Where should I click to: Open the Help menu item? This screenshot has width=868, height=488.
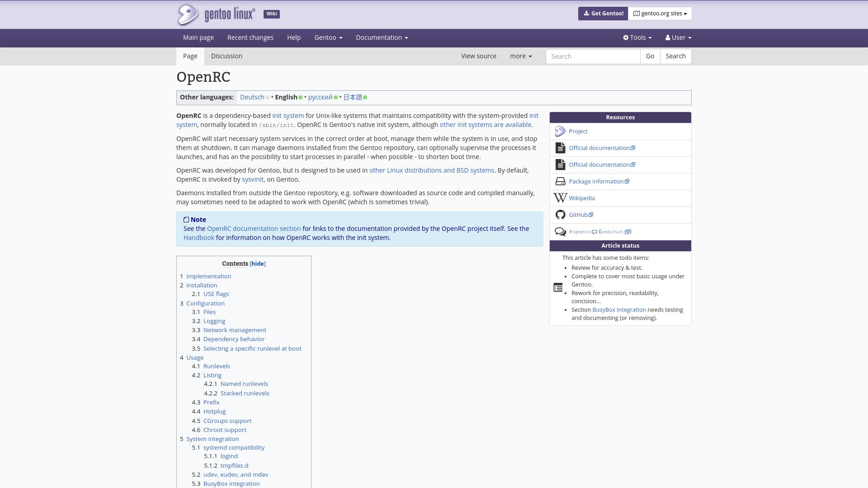point(294,38)
